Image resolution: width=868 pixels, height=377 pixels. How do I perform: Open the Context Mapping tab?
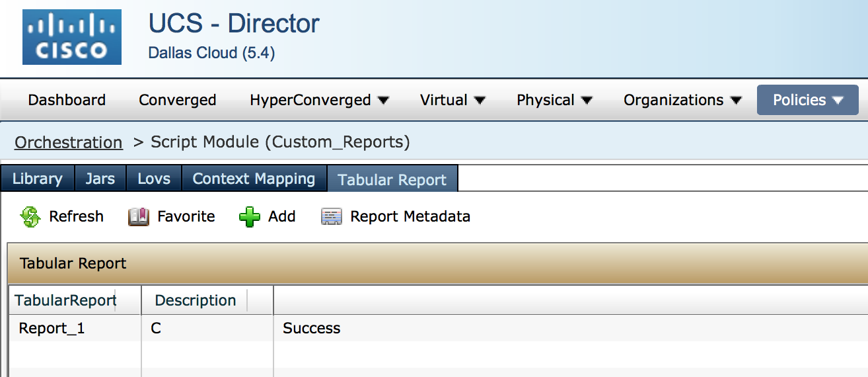click(254, 179)
